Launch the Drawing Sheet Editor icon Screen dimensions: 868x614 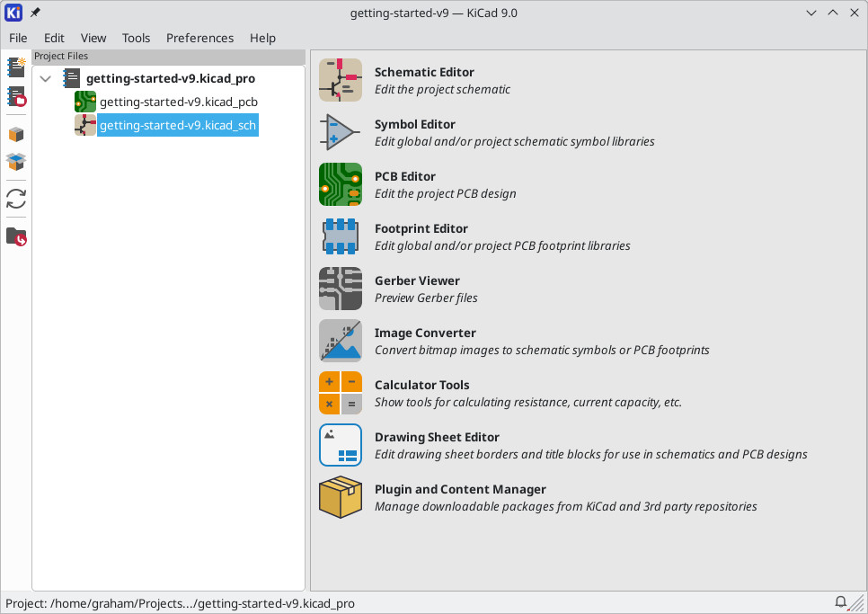341,445
